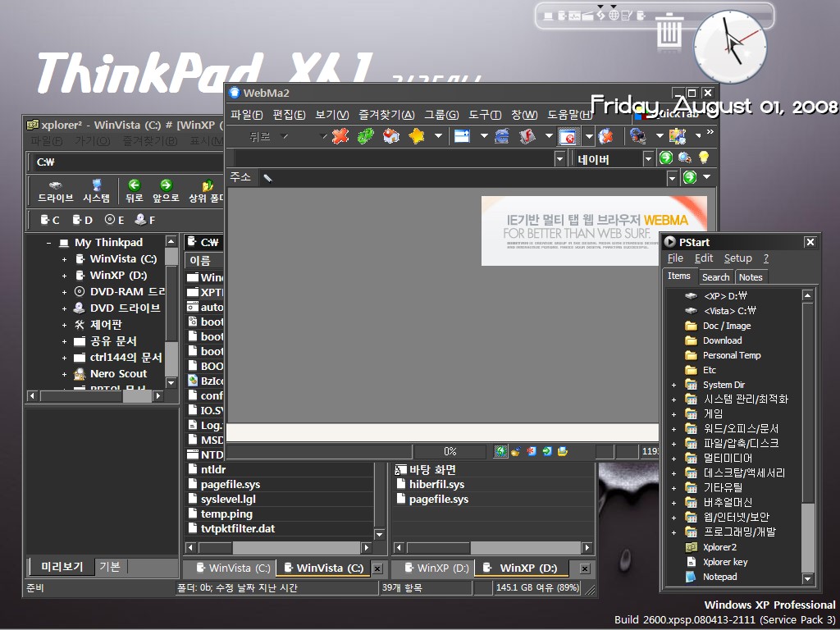Click the Flash icon in WebMa2 toolbar
This screenshot has height=630, width=840.
coord(527,136)
